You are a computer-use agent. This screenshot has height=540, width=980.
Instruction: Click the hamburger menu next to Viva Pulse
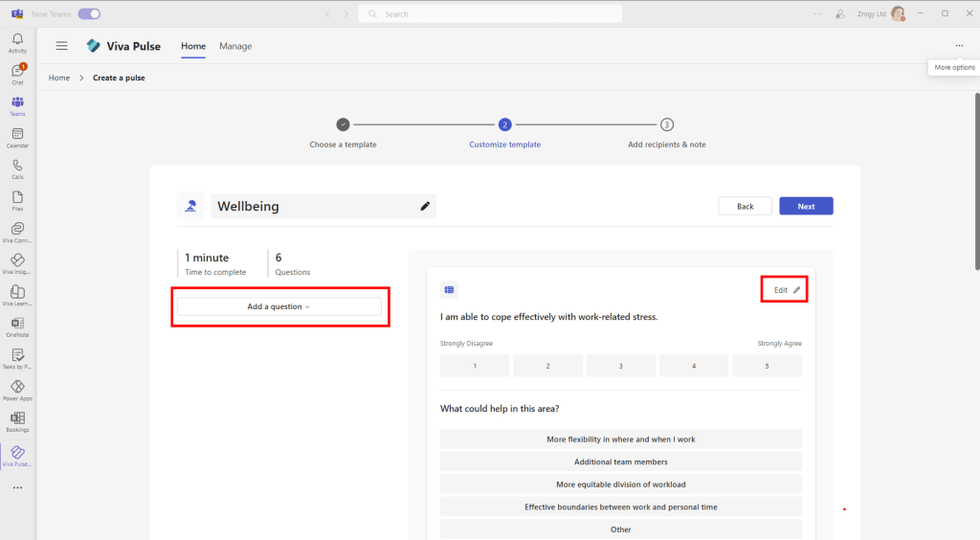pyautogui.click(x=62, y=46)
